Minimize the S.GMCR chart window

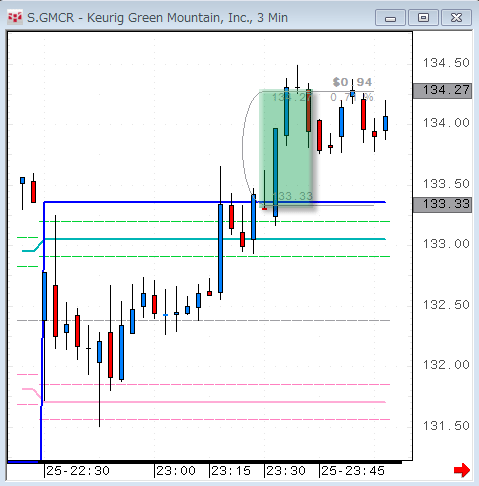tap(390, 18)
